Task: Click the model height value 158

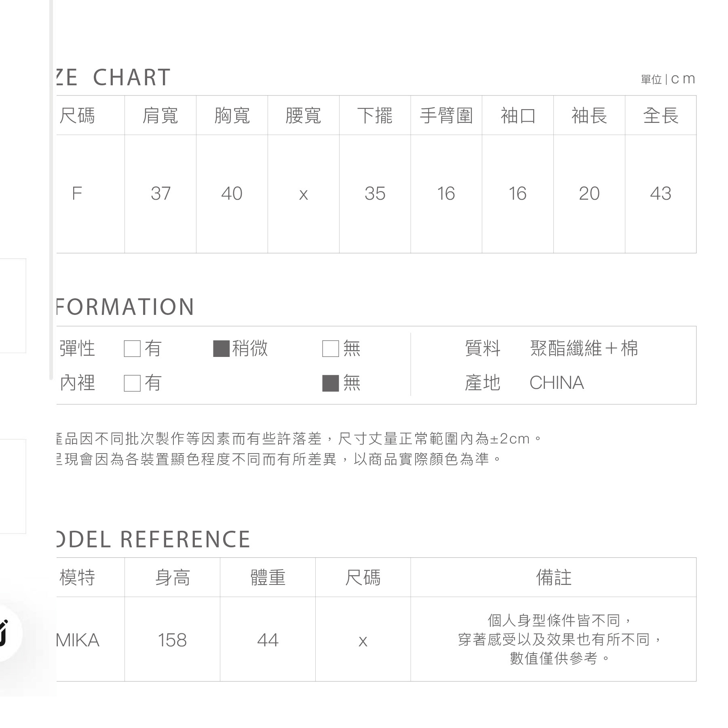Action: coord(172,640)
